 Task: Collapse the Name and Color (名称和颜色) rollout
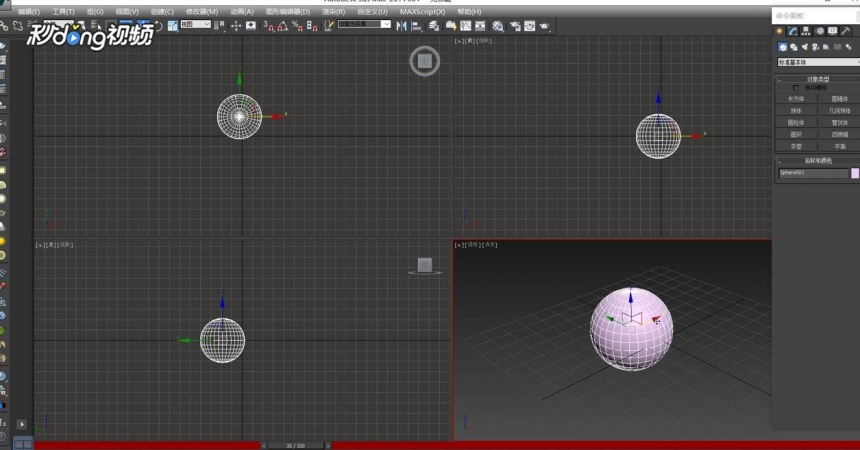click(x=817, y=161)
